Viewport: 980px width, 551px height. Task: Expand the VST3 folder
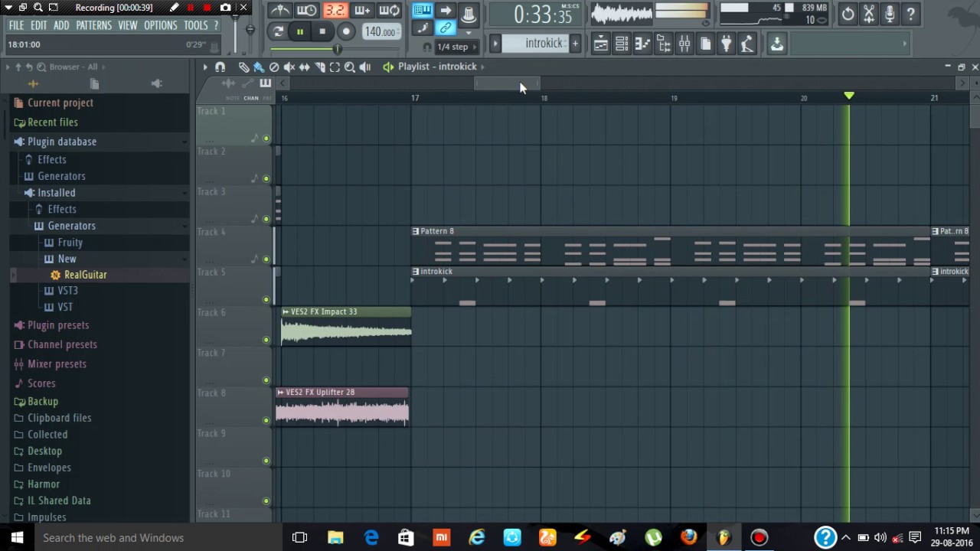coord(67,291)
